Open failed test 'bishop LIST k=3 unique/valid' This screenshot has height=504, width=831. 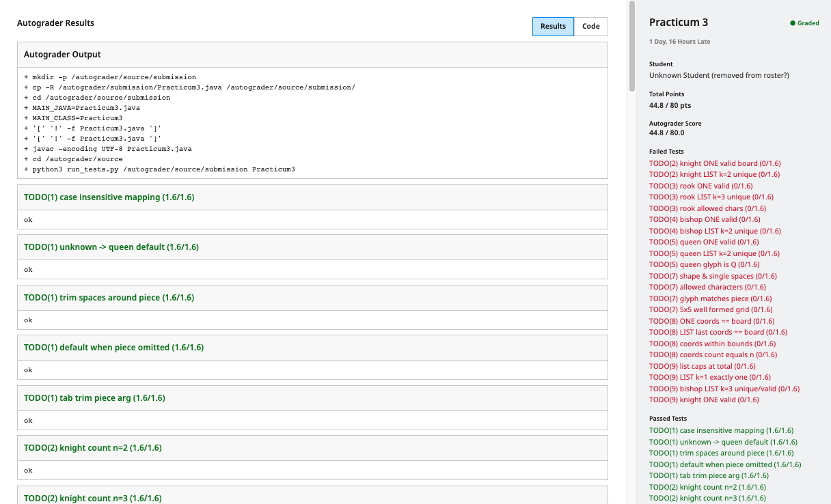(724, 389)
